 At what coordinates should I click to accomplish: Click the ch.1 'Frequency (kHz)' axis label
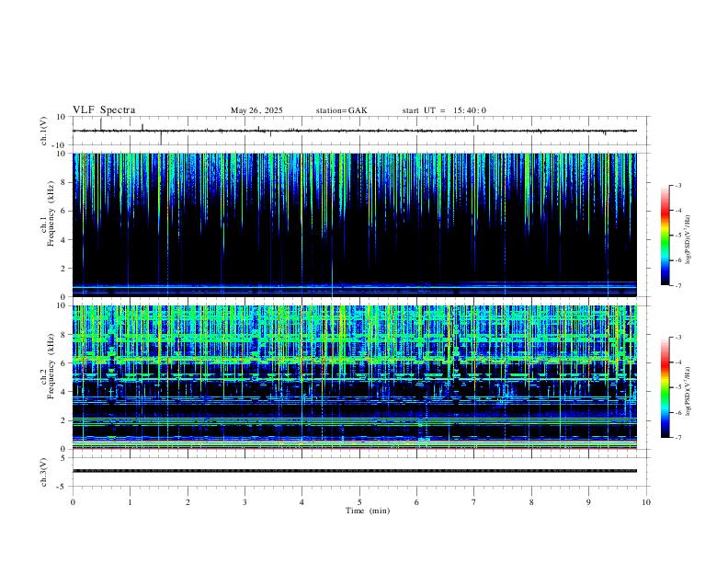coord(51,214)
